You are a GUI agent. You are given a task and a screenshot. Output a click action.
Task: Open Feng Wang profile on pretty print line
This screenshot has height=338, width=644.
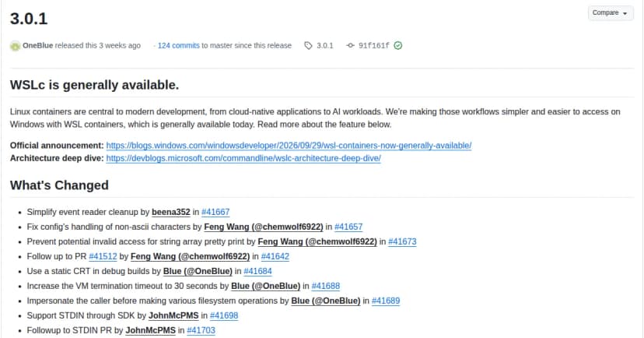tap(317, 241)
